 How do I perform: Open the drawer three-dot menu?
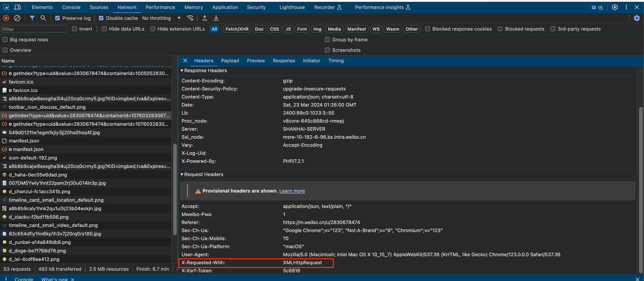tap(6, 279)
